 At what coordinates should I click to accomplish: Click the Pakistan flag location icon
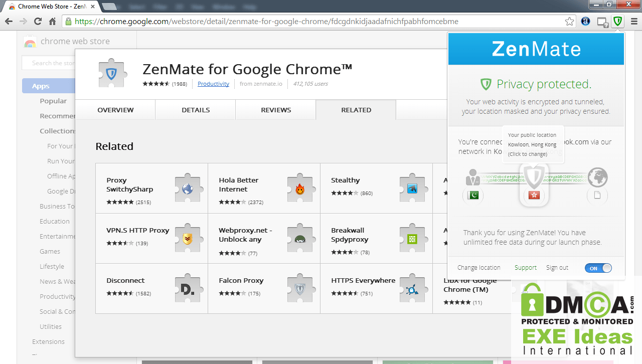pyautogui.click(x=473, y=195)
